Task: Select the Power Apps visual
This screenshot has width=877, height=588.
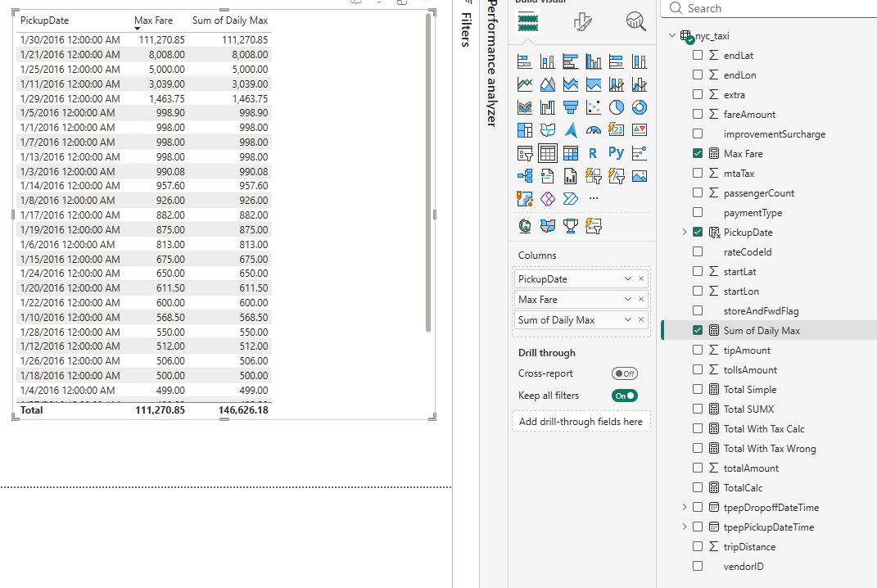Action: pos(548,199)
